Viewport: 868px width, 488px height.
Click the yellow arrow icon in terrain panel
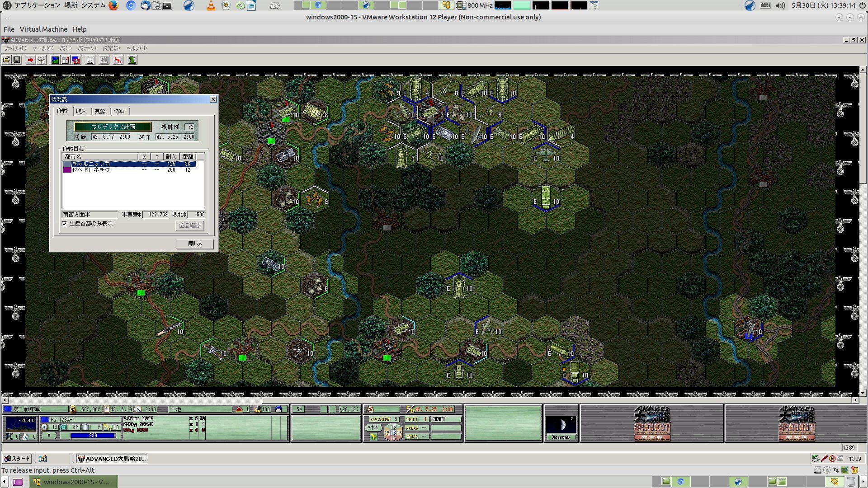coord(373,436)
